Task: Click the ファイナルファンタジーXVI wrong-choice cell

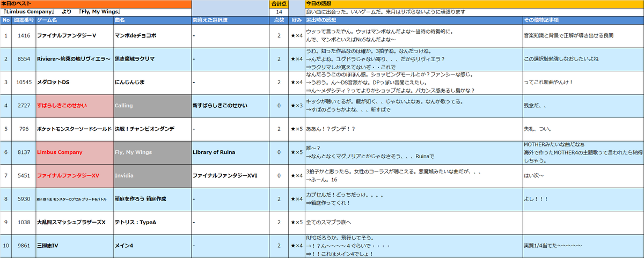Action: click(230, 175)
